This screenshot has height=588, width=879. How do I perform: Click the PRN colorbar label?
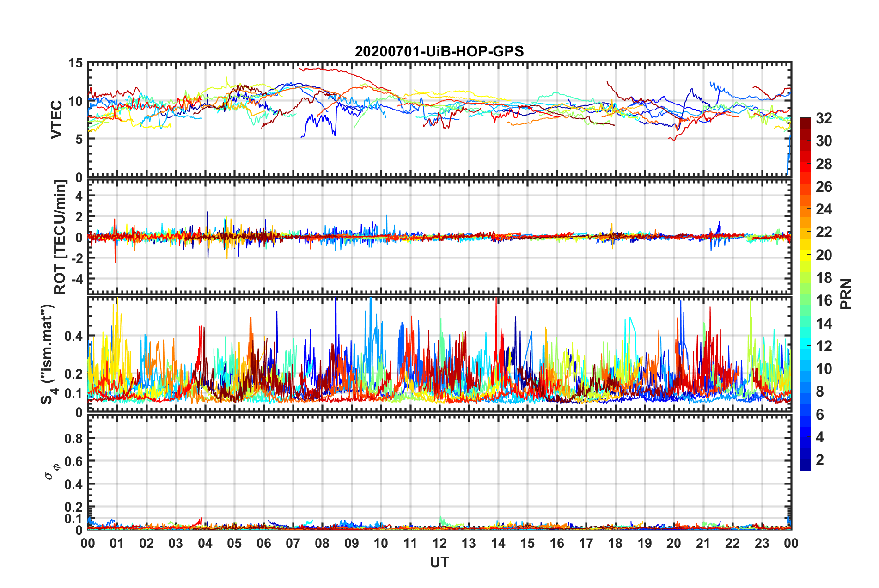846,294
